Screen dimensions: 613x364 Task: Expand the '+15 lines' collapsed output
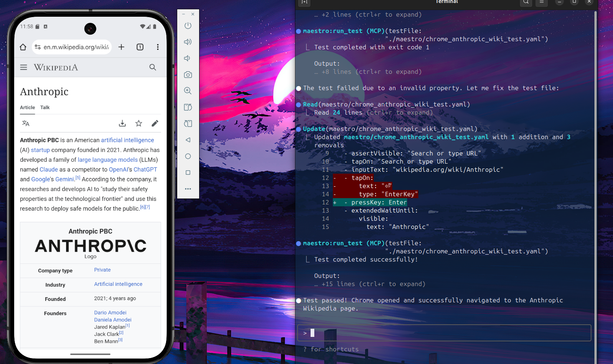(370, 284)
